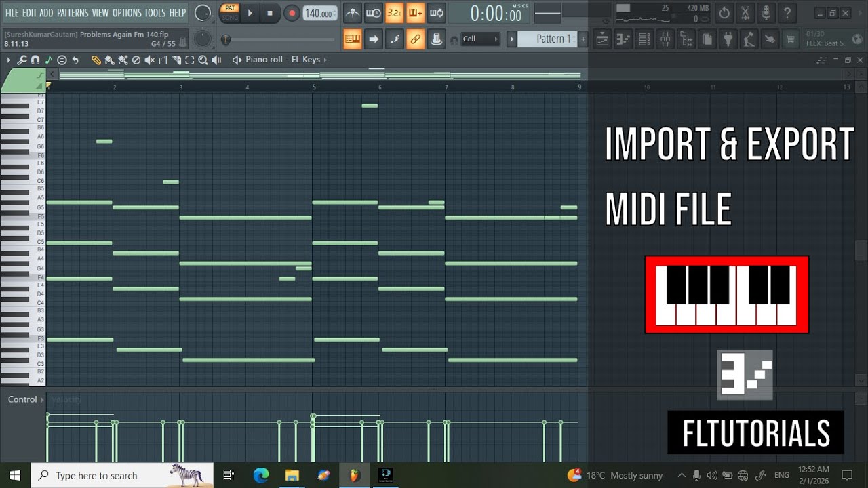Viewport: 868px width, 488px height.
Task: Open the plugin picker plug icon
Action: tap(728, 39)
